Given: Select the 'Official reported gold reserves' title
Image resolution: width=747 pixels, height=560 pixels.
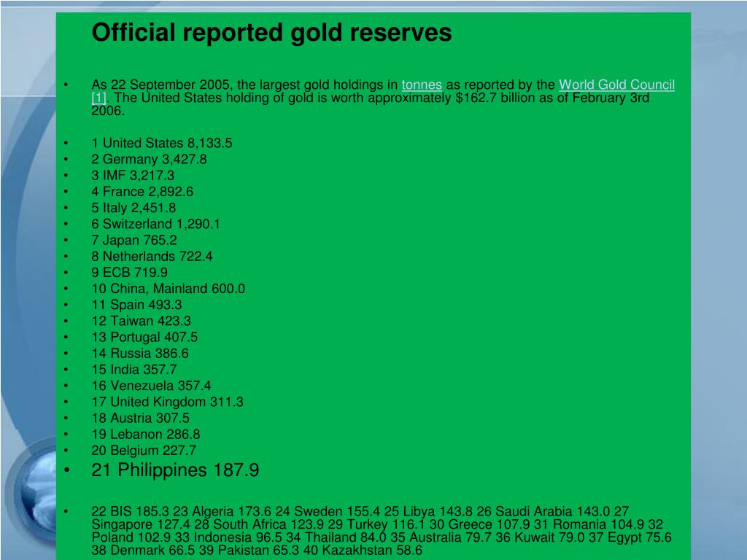Looking at the screenshot, I should (271, 33).
